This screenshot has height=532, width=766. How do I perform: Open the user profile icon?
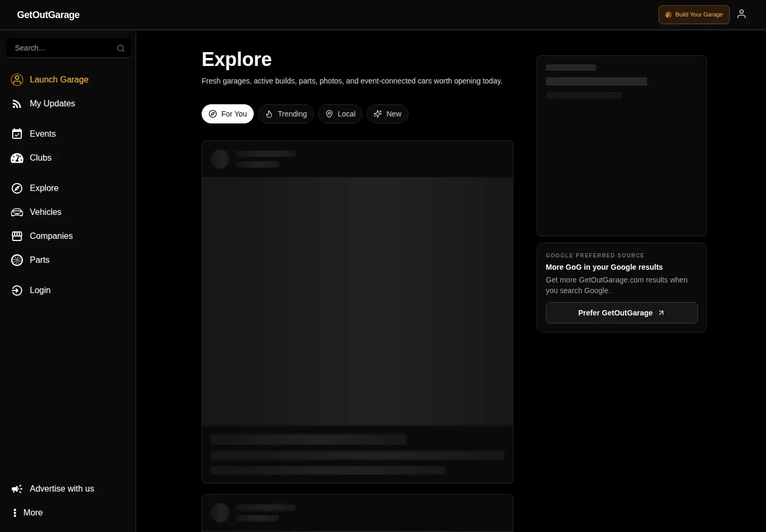[x=742, y=14]
